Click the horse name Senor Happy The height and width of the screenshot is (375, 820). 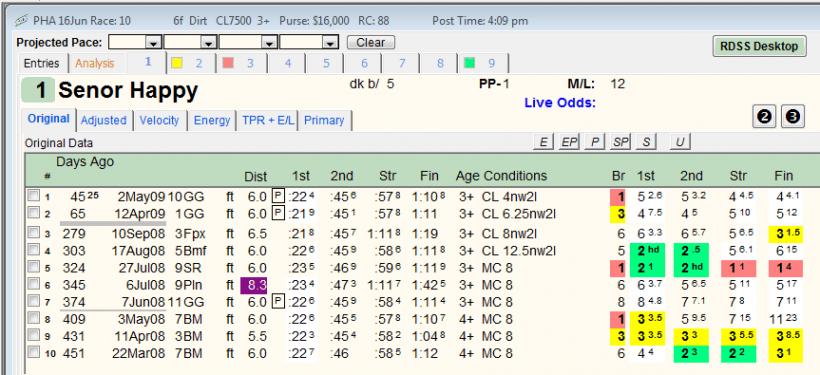tap(128, 90)
